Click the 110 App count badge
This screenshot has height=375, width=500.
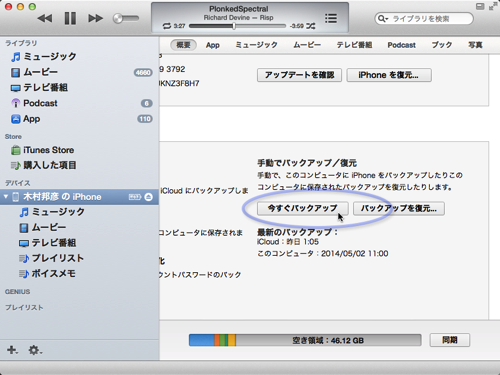tap(145, 119)
